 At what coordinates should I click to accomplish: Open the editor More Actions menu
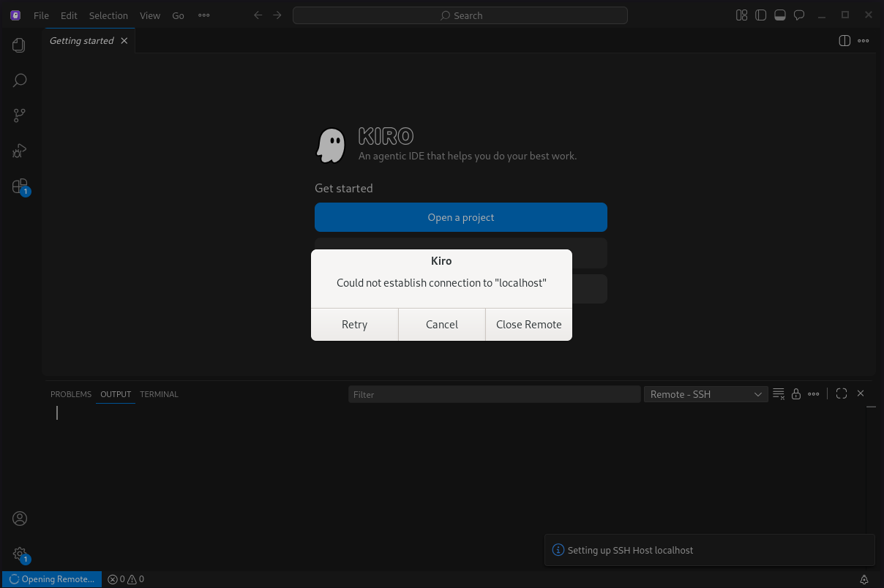864,41
